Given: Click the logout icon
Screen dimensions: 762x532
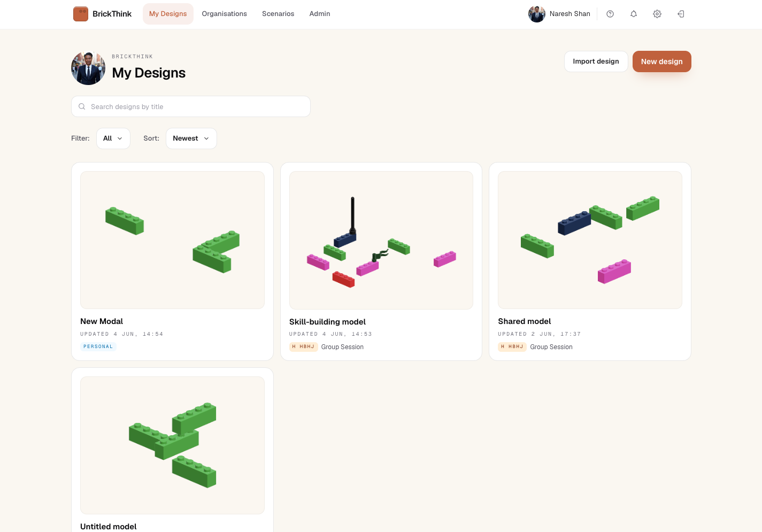Looking at the screenshot, I should point(681,14).
